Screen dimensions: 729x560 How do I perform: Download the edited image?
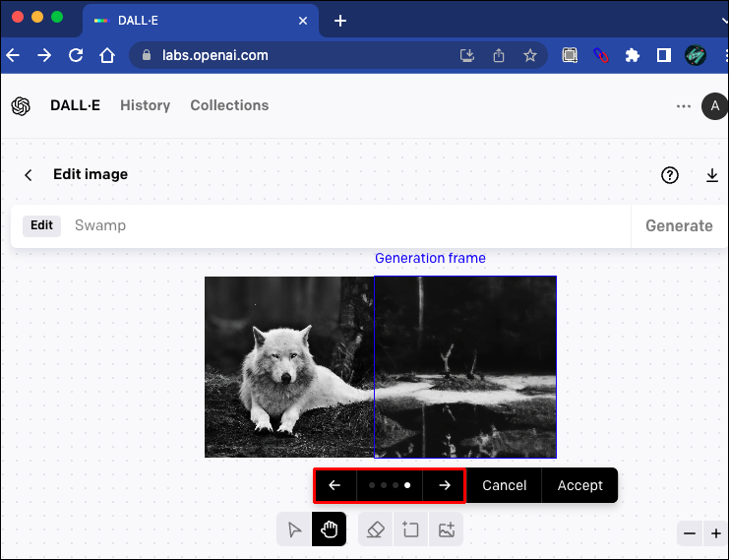[712, 175]
